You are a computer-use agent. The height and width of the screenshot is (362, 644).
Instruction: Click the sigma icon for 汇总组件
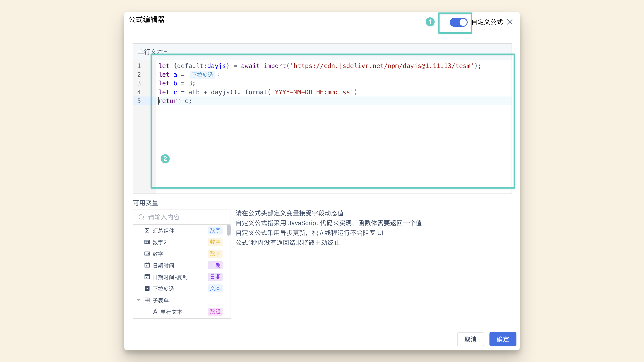click(x=147, y=230)
